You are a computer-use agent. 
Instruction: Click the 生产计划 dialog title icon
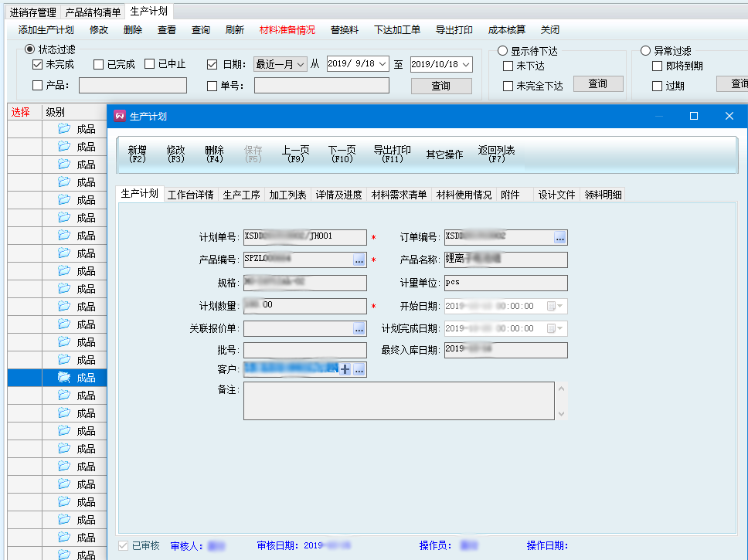(119, 116)
